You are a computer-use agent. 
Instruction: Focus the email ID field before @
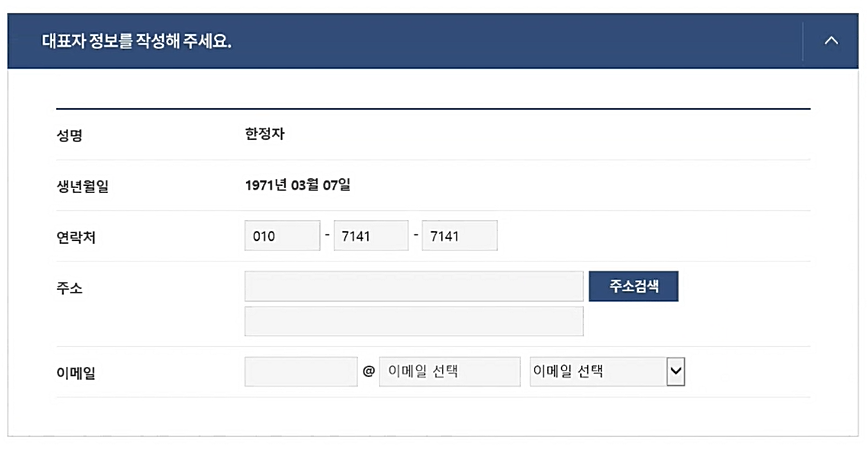(x=301, y=371)
